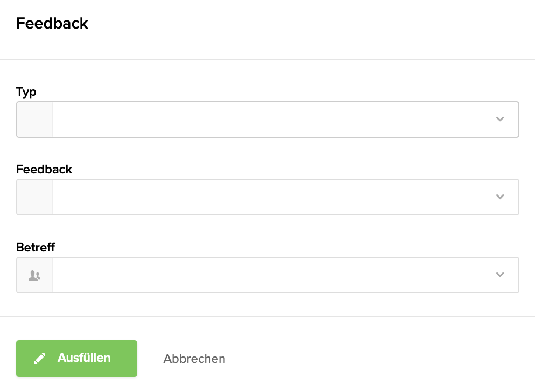Click the Feedback dialog heading

click(52, 24)
